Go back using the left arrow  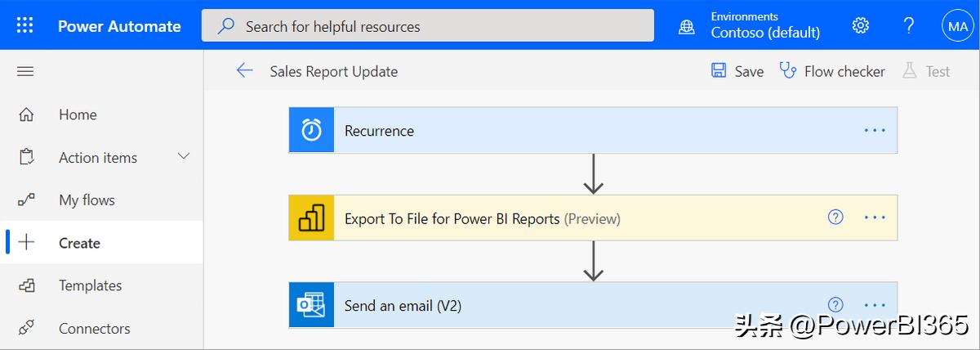coord(244,71)
